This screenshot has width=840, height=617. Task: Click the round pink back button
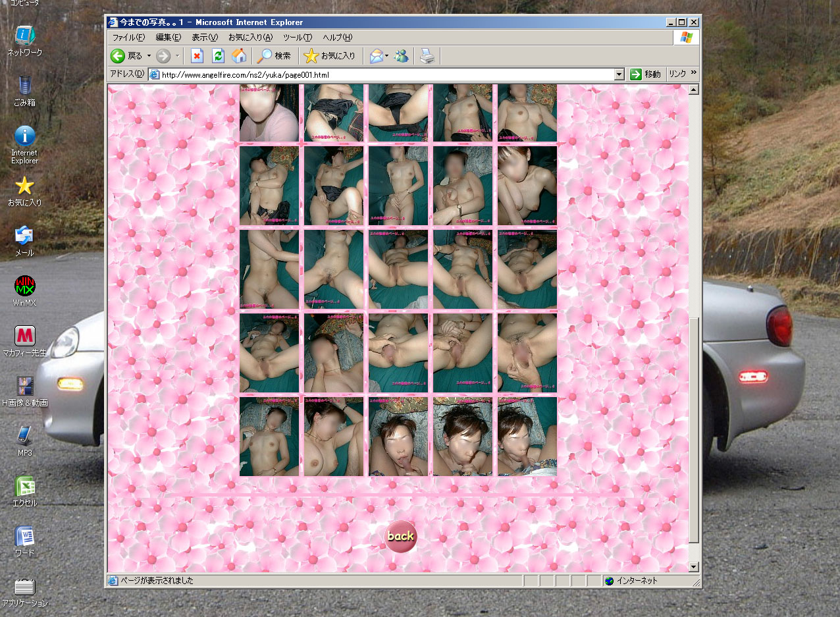400,536
